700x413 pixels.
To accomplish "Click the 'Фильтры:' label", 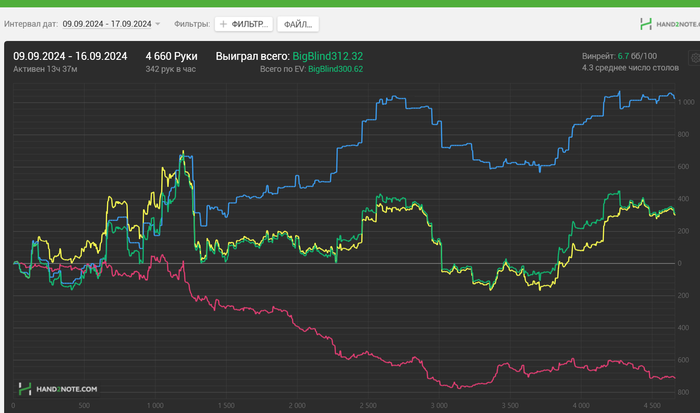I will click(192, 24).
